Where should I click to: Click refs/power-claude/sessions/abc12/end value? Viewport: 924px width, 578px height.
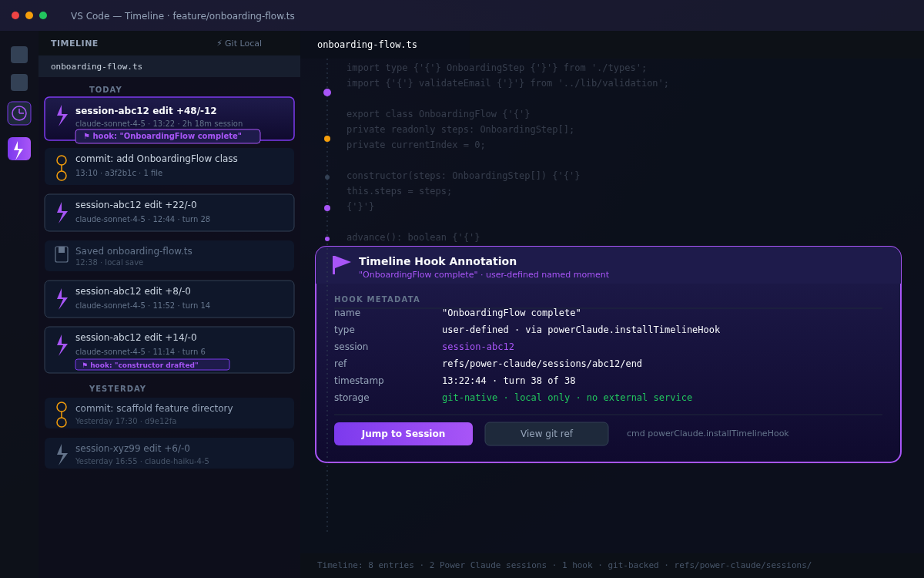542,364
